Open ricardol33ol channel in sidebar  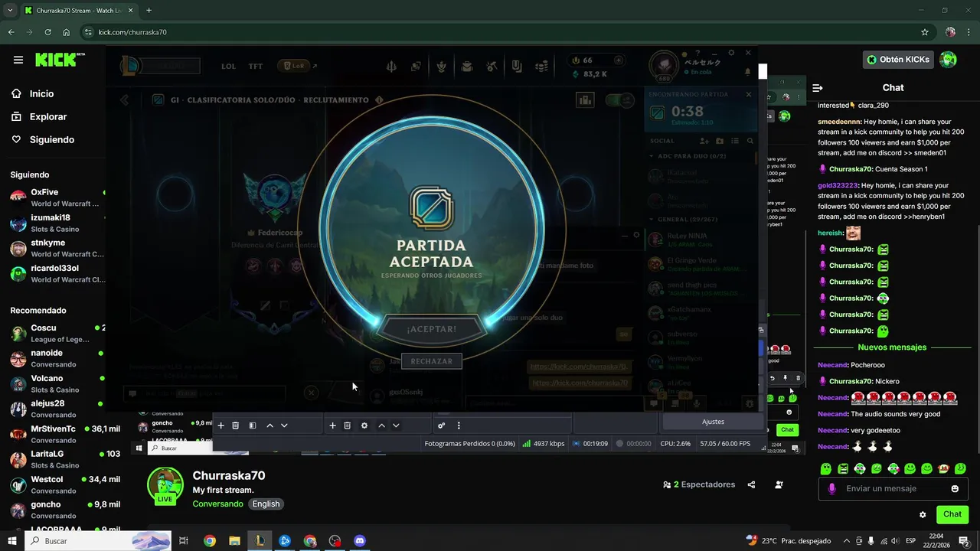click(57, 273)
